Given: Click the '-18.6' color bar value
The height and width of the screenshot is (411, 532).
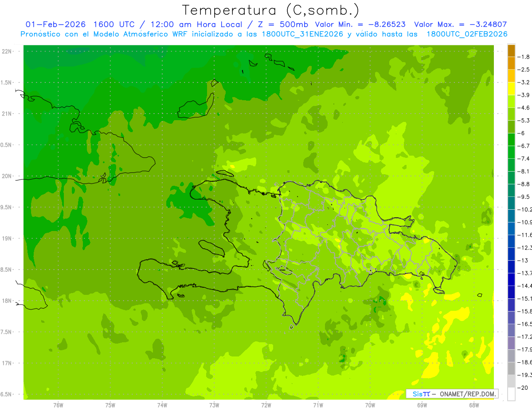Looking at the screenshot, I should coord(525,362).
